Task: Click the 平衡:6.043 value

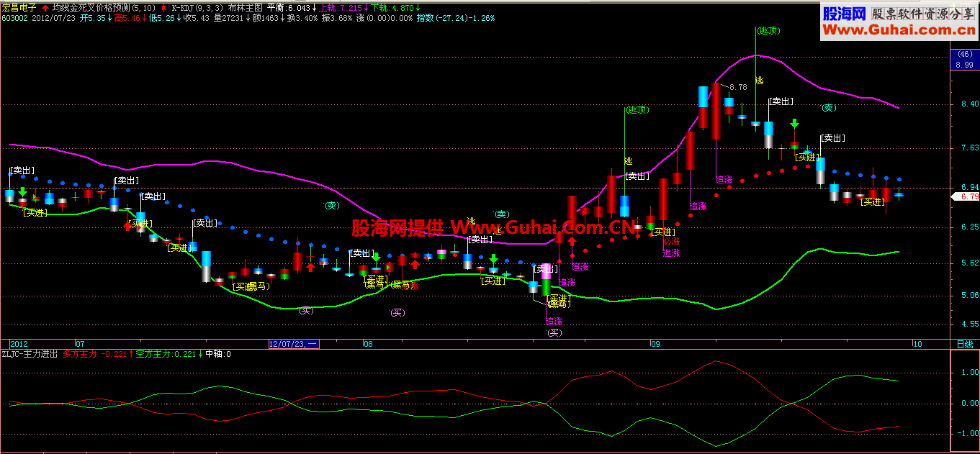Action: (x=288, y=7)
